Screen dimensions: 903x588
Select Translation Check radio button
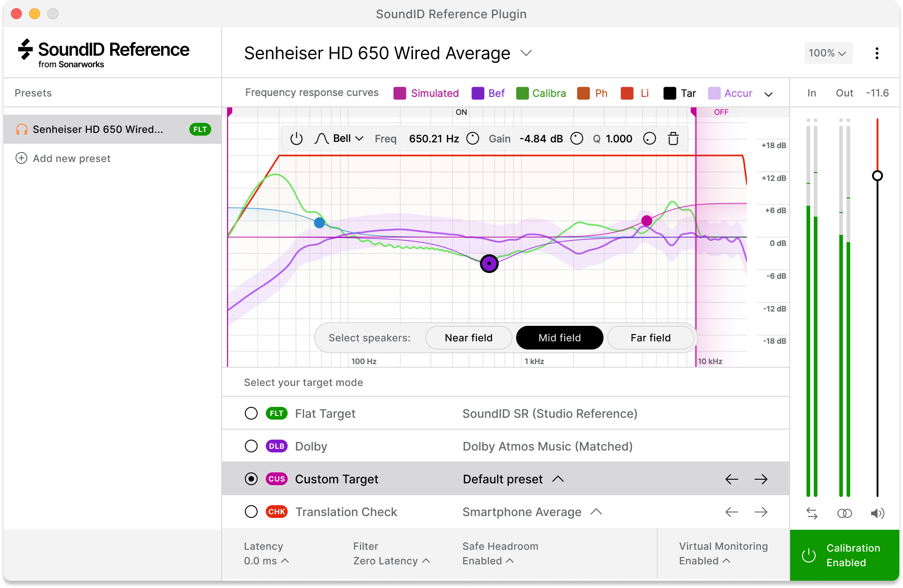251,512
